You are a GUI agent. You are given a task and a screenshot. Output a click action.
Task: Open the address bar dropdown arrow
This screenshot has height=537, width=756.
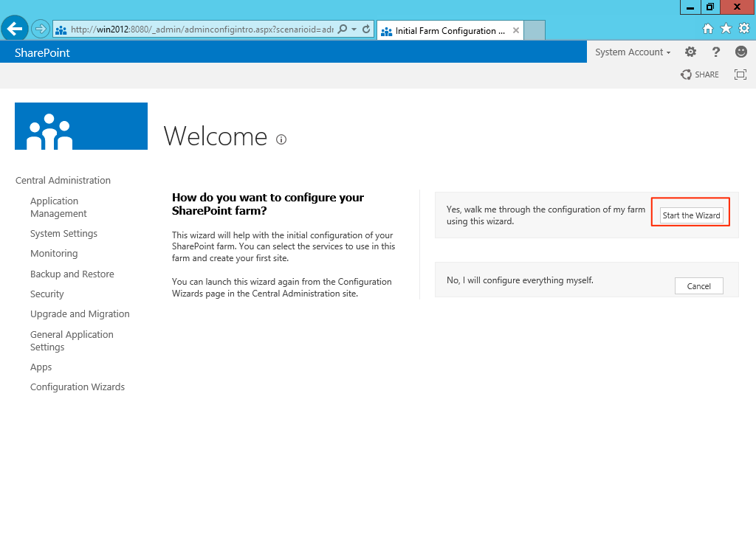(x=354, y=30)
